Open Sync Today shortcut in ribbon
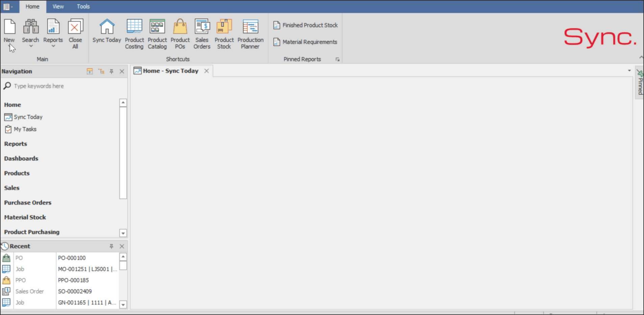 [x=107, y=31]
